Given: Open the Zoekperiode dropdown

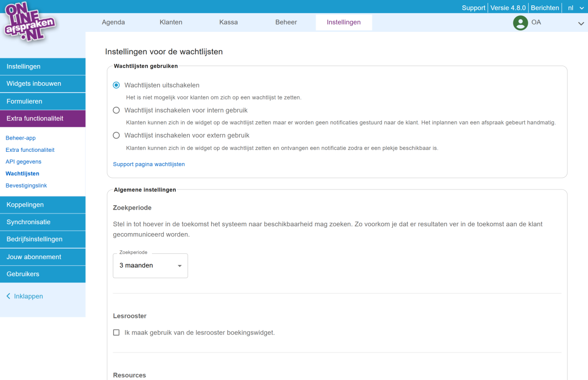Looking at the screenshot, I should coord(150,265).
